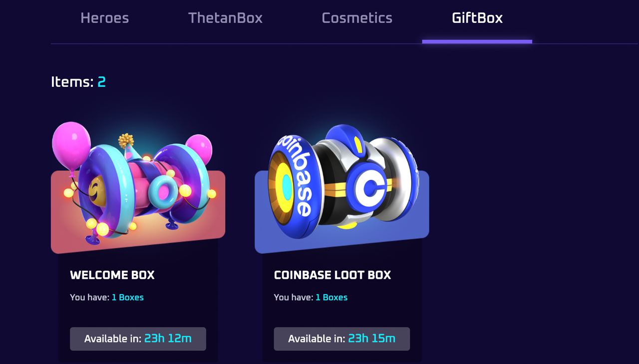This screenshot has height=364, width=639.
Task: Click the Welcome Box 23h 12m availability button
Action: [x=138, y=339]
